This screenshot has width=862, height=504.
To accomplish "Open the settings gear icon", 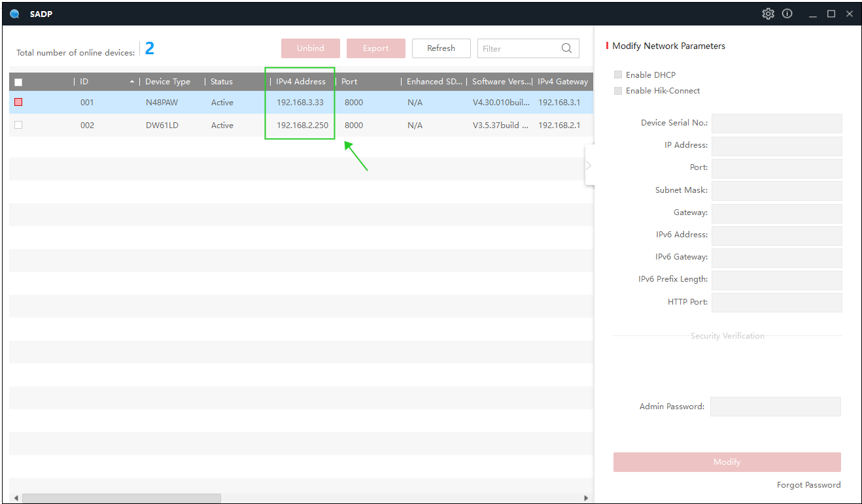I will [768, 14].
